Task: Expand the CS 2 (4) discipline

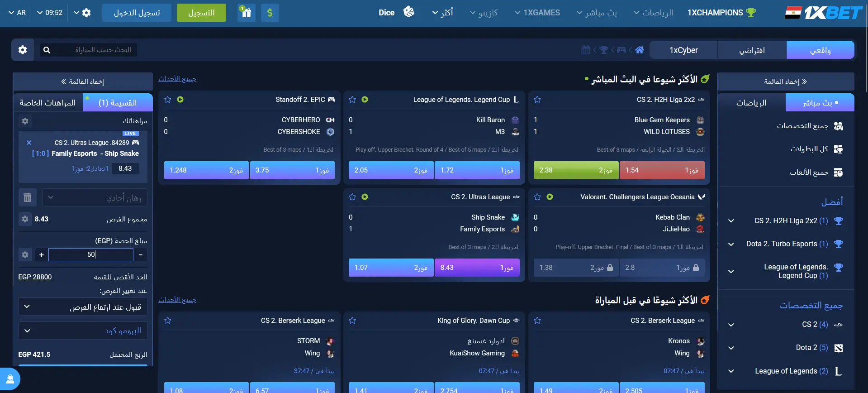Action: pos(731,325)
